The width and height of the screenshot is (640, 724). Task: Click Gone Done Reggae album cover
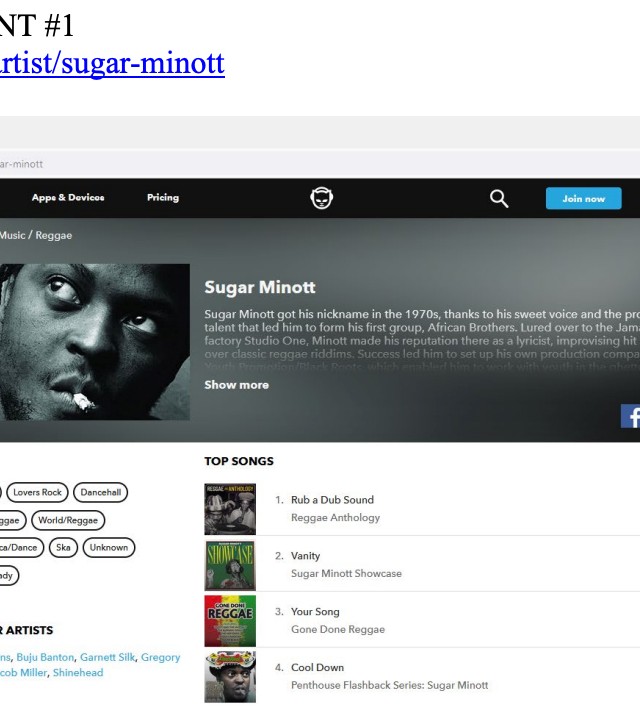[x=230, y=621]
